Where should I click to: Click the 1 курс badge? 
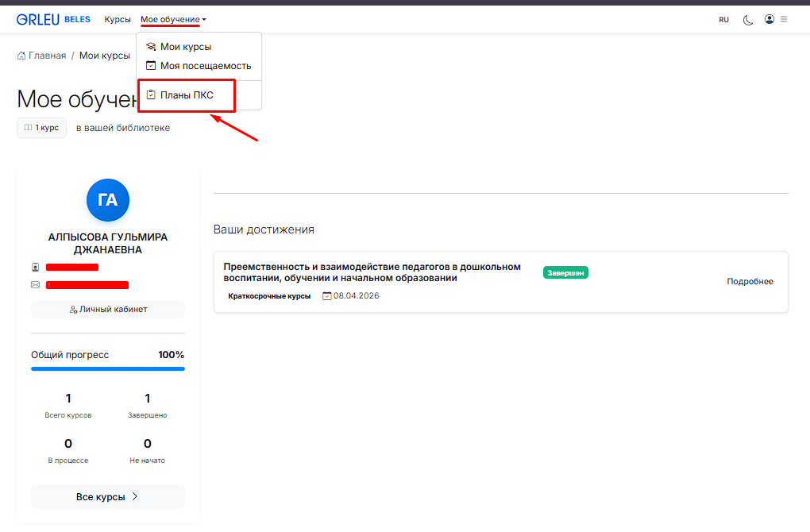coord(41,128)
